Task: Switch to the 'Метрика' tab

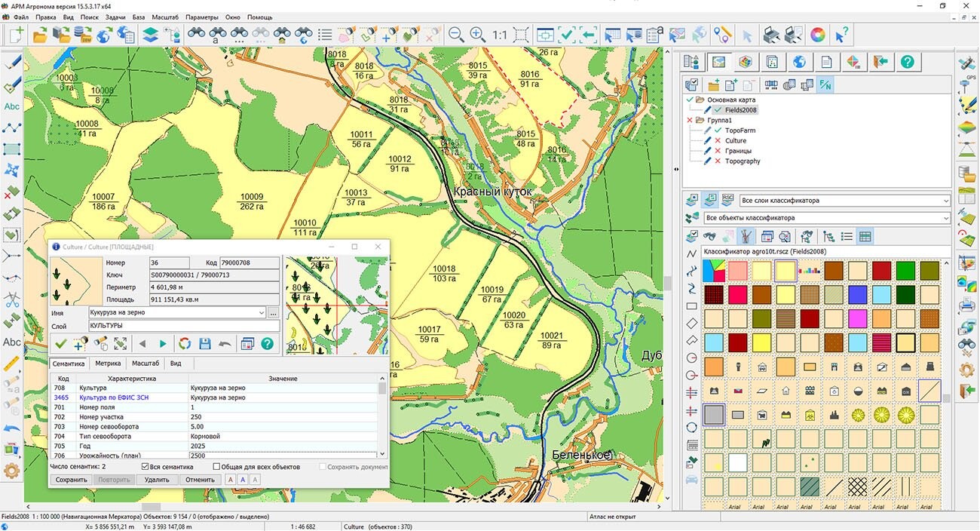Action: point(108,364)
